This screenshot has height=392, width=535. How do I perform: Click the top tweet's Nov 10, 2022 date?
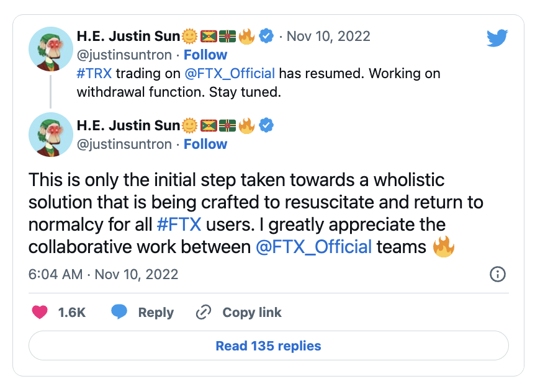coord(329,37)
